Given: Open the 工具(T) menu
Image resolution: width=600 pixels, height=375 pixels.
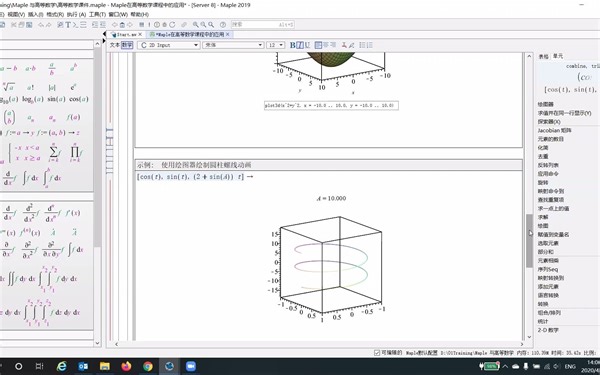Looking at the screenshot, I should 97,14.
